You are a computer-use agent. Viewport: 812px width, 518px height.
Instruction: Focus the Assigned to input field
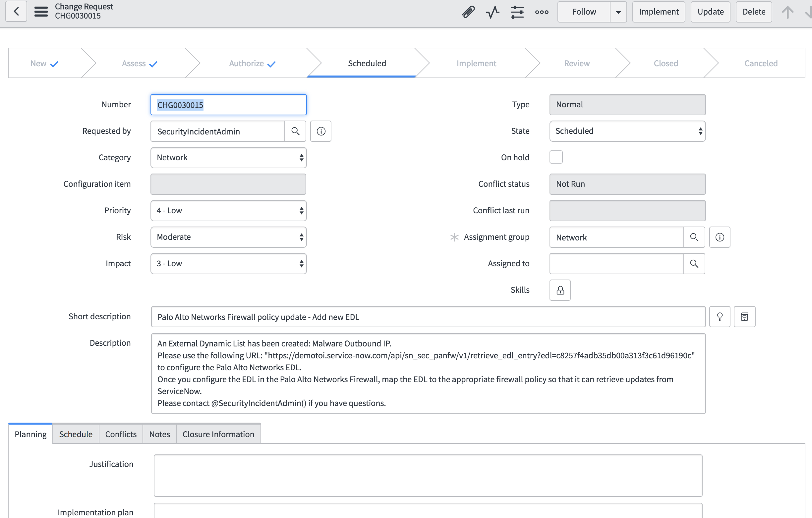point(617,264)
